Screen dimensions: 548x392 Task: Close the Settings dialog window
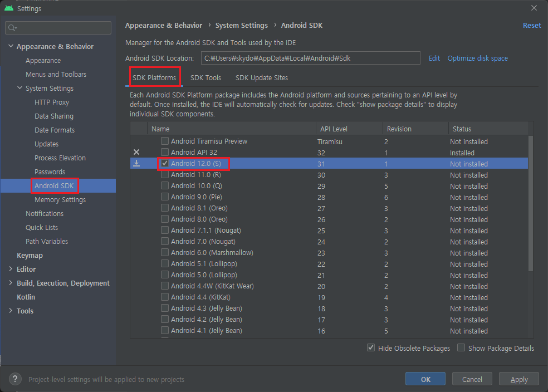(x=534, y=8)
